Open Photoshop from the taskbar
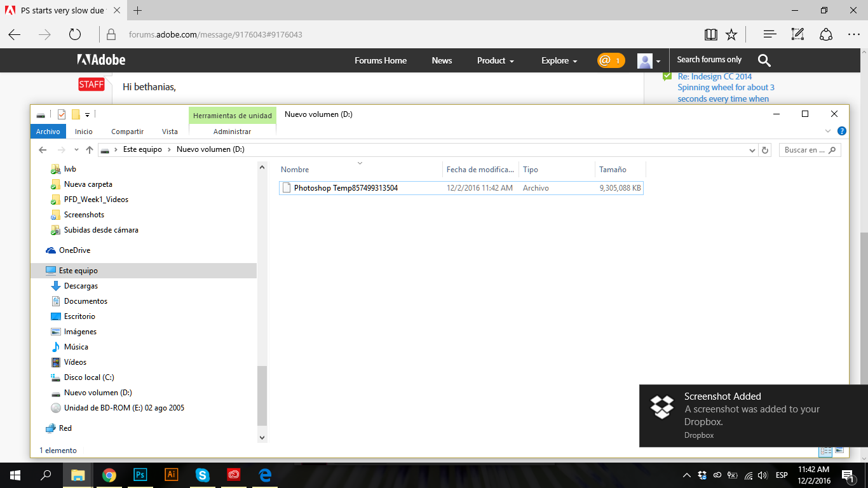Image resolution: width=868 pixels, height=488 pixels. pos(140,475)
